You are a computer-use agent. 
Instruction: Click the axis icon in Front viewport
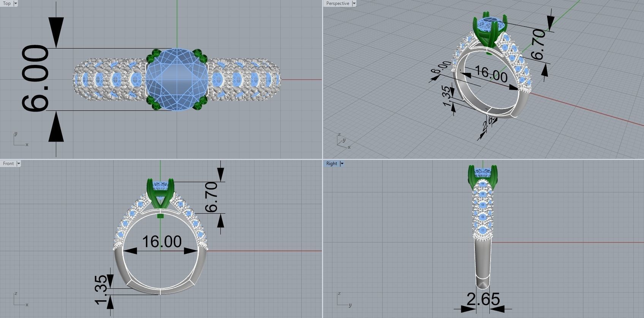pos(21,299)
